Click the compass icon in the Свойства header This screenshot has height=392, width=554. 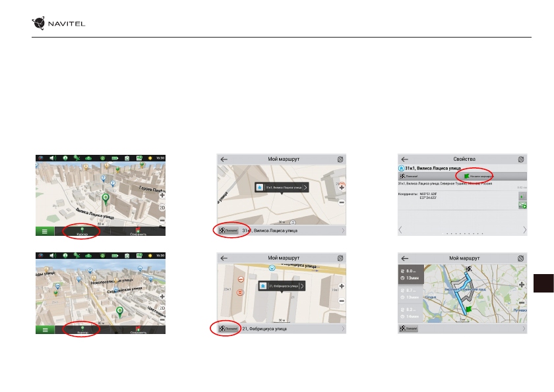520,159
